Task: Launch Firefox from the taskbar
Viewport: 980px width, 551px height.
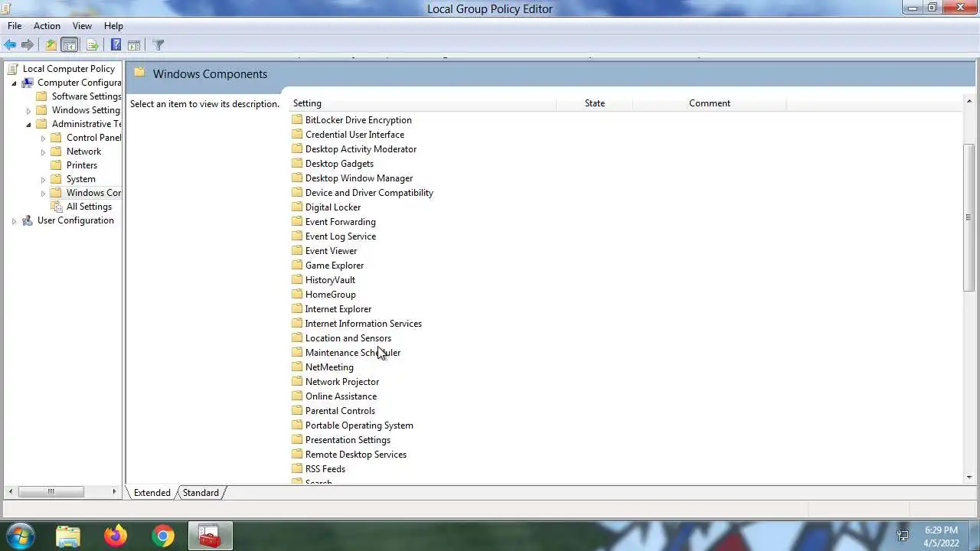Action: (x=116, y=536)
